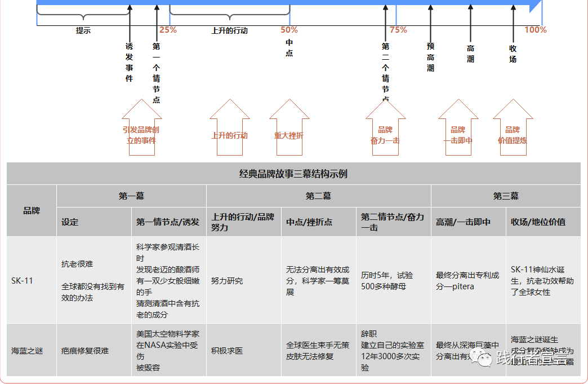The width and height of the screenshot is (588, 384).
Task: Click the 中点/挫折点 subheader cell
Action: (x=318, y=222)
